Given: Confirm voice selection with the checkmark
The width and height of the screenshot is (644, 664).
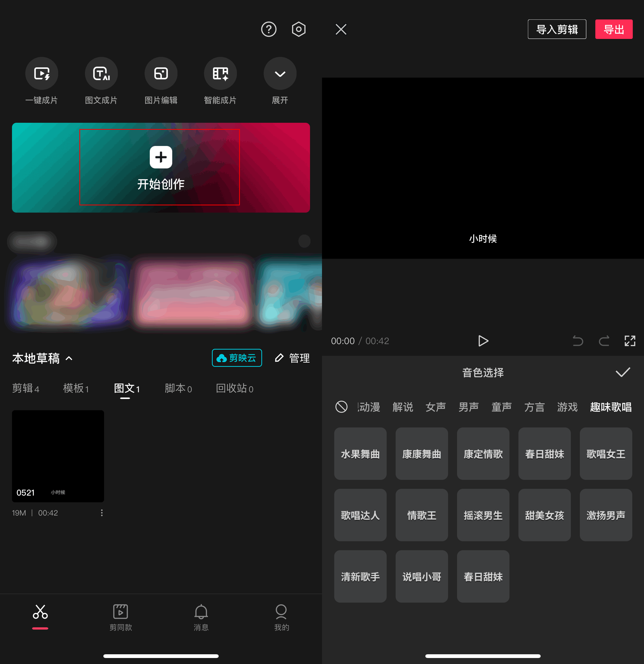Looking at the screenshot, I should point(622,373).
